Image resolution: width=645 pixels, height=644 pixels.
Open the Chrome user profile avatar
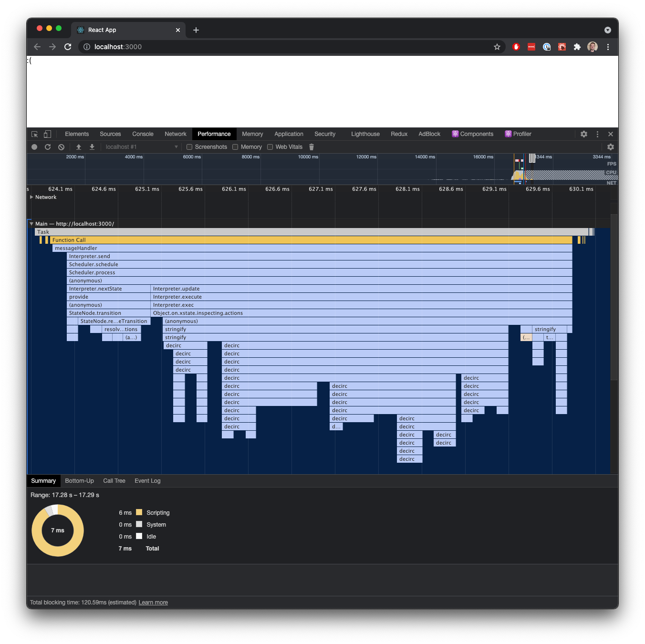point(593,47)
